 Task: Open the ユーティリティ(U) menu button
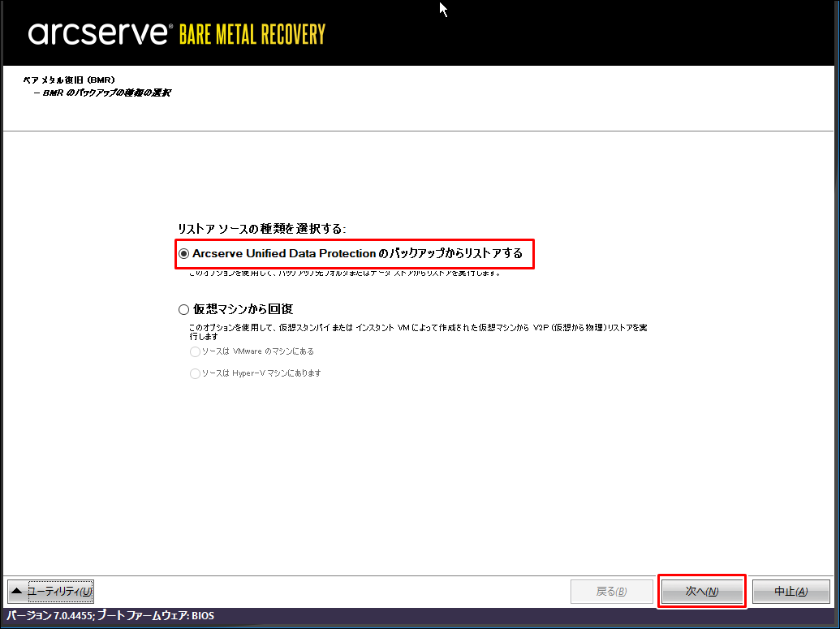[x=50, y=591]
